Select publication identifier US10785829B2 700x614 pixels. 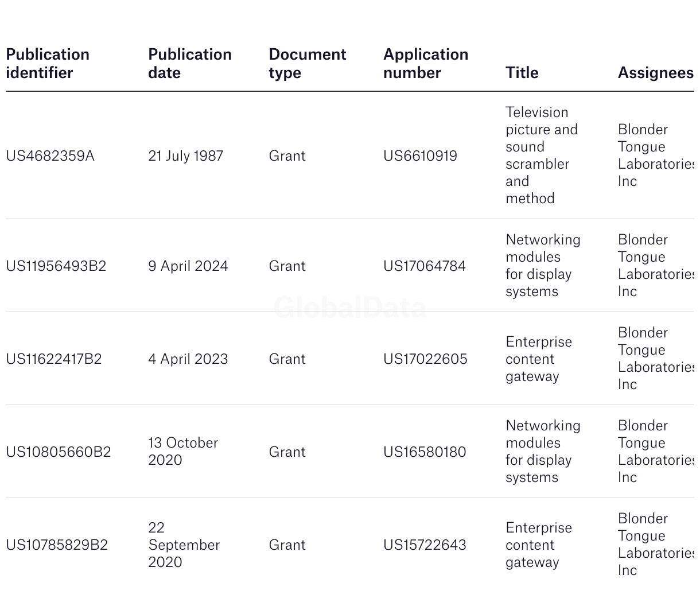click(56, 545)
